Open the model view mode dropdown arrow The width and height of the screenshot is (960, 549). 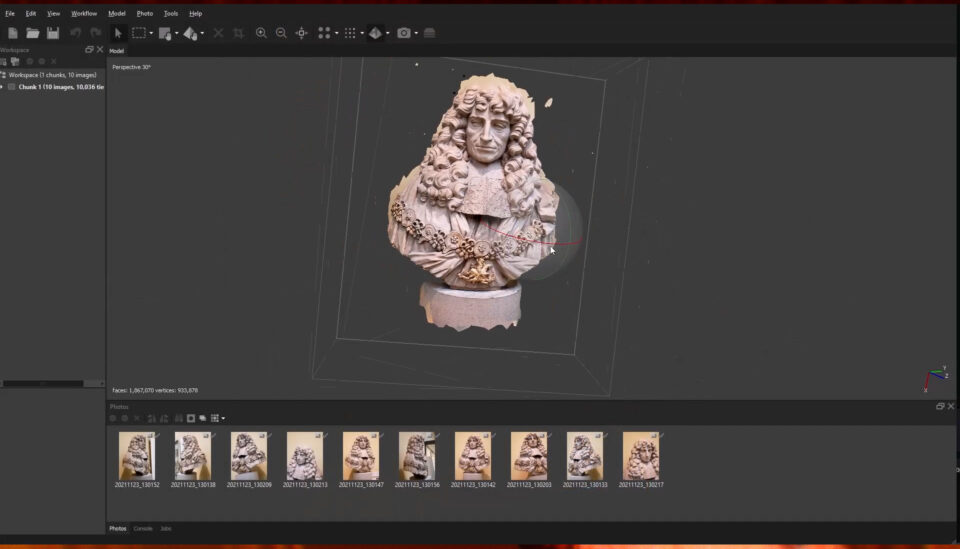coord(388,33)
